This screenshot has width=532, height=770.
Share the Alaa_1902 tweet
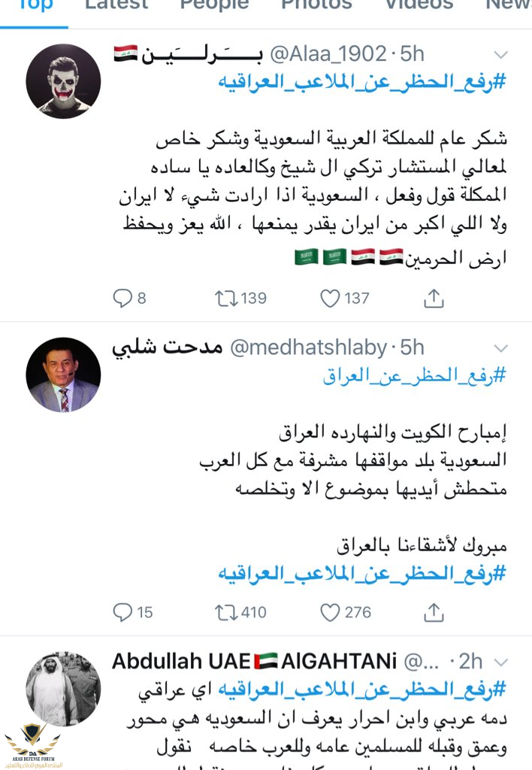pyautogui.click(x=434, y=299)
